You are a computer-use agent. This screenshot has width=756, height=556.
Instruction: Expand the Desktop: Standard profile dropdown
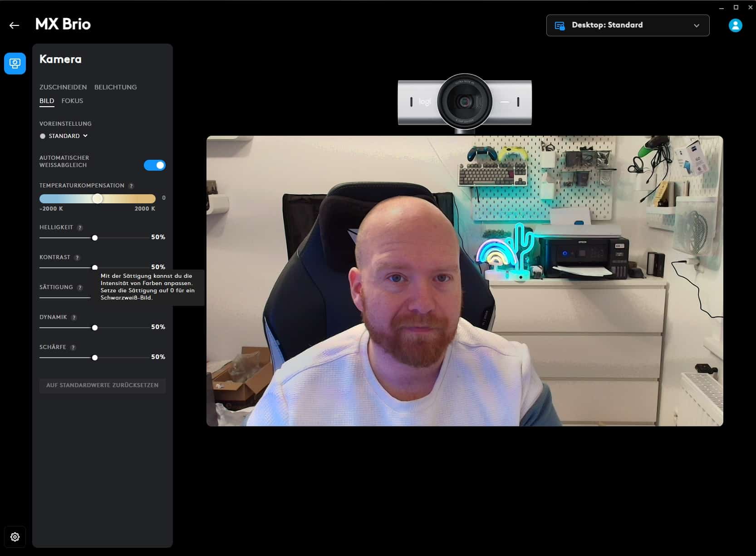pos(628,25)
